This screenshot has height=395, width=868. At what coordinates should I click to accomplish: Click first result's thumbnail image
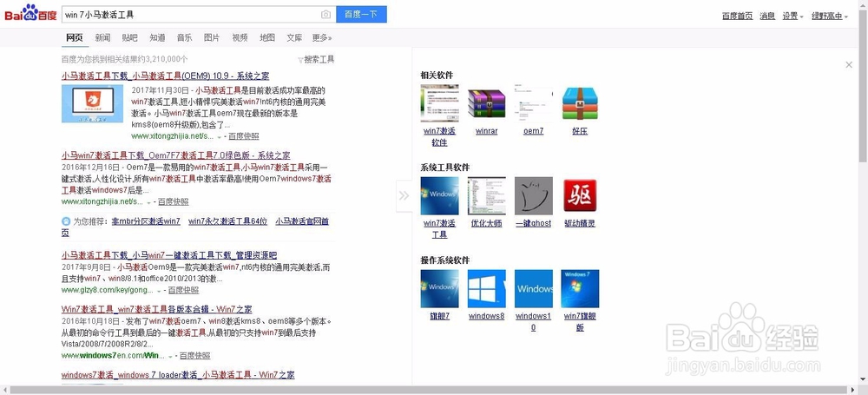tap(93, 103)
